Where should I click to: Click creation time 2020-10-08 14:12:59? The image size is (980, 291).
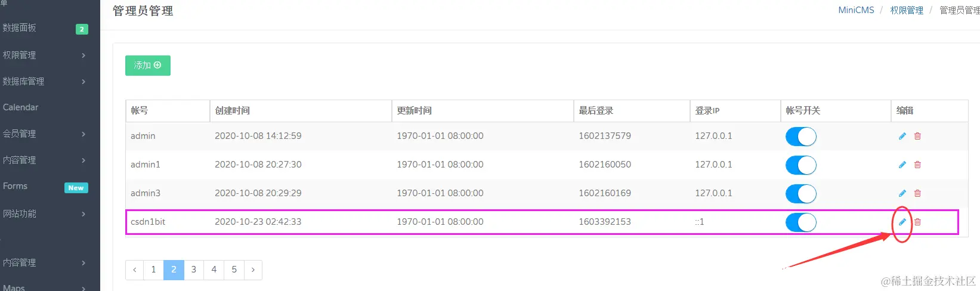(x=258, y=136)
